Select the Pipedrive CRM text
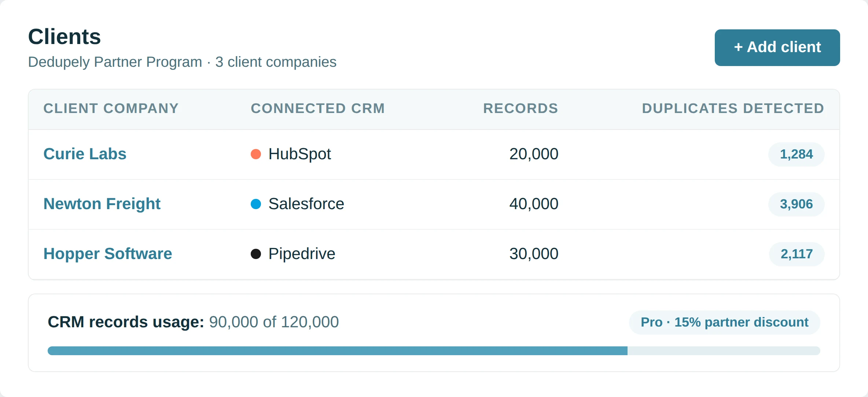 (302, 254)
